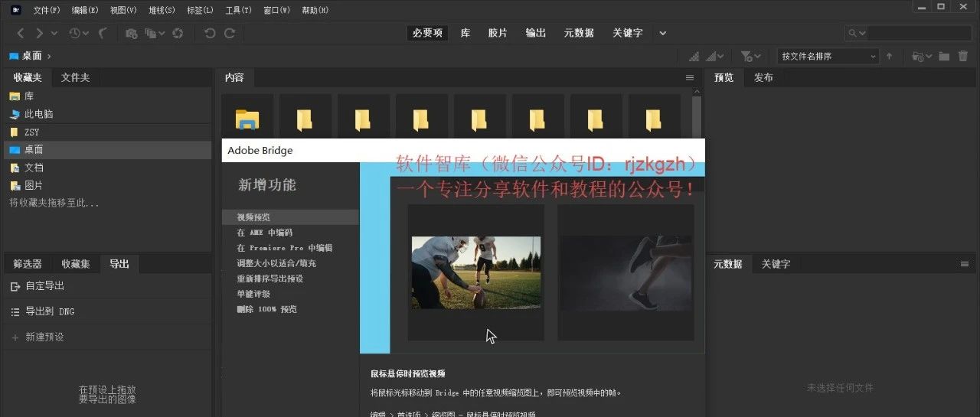Click the search magnifier icon

click(x=854, y=33)
